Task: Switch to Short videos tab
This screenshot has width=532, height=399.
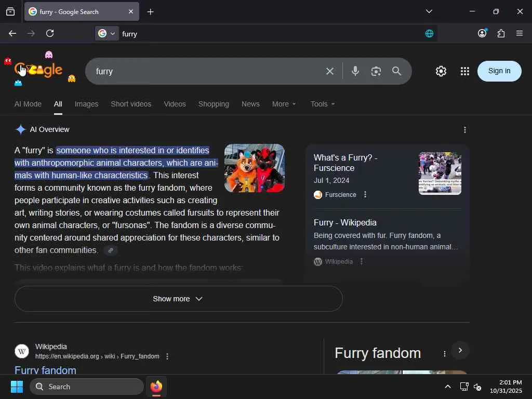Action: [x=131, y=104]
